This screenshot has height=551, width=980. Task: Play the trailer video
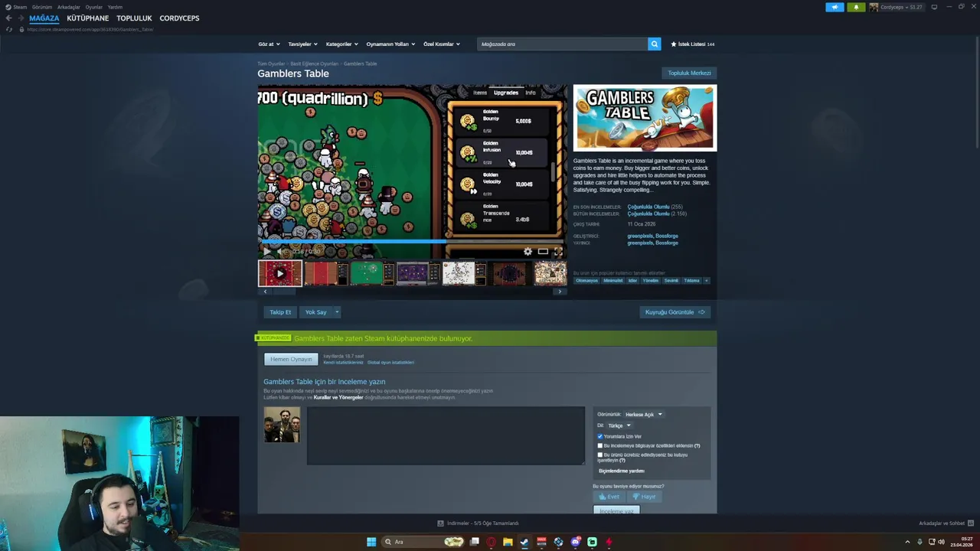pyautogui.click(x=267, y=251)
